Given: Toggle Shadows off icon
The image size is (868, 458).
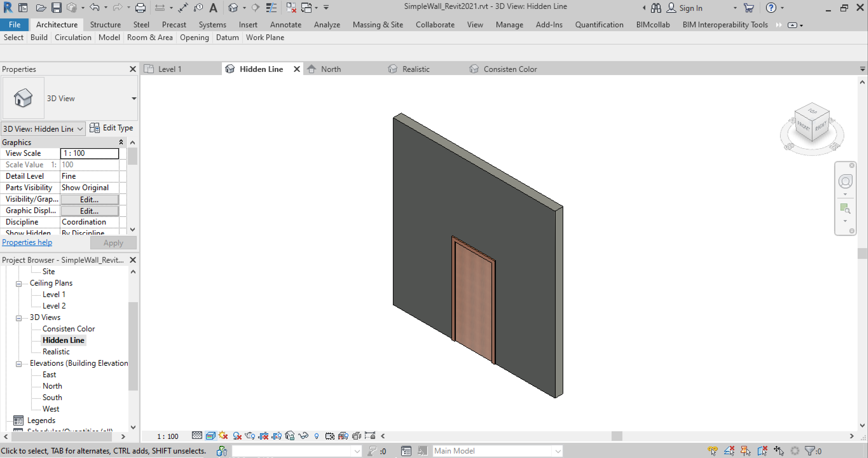Looking at the screenshot, I should tap(237, 436).
